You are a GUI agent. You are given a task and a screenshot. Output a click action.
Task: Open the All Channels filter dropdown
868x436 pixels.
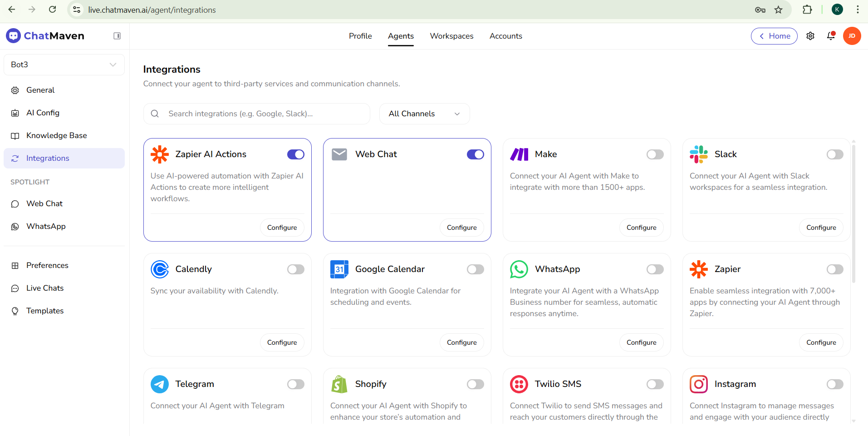point(424,114)
